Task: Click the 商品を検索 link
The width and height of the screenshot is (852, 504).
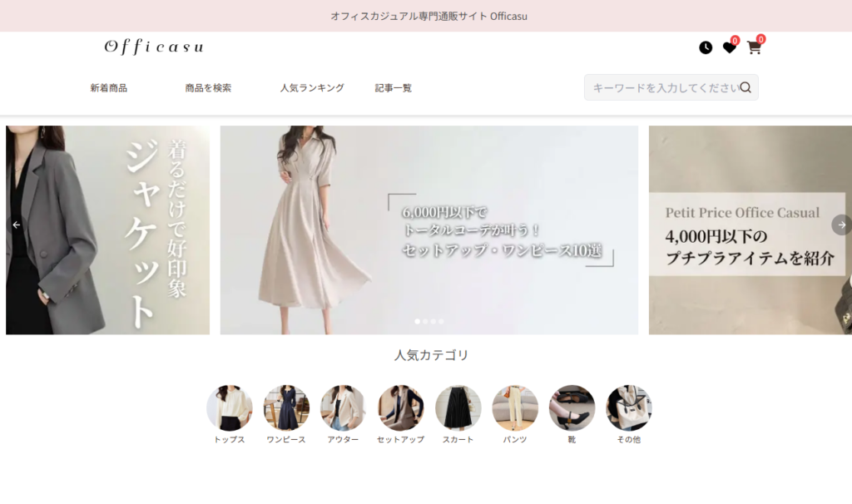Action: coord(208,87)
